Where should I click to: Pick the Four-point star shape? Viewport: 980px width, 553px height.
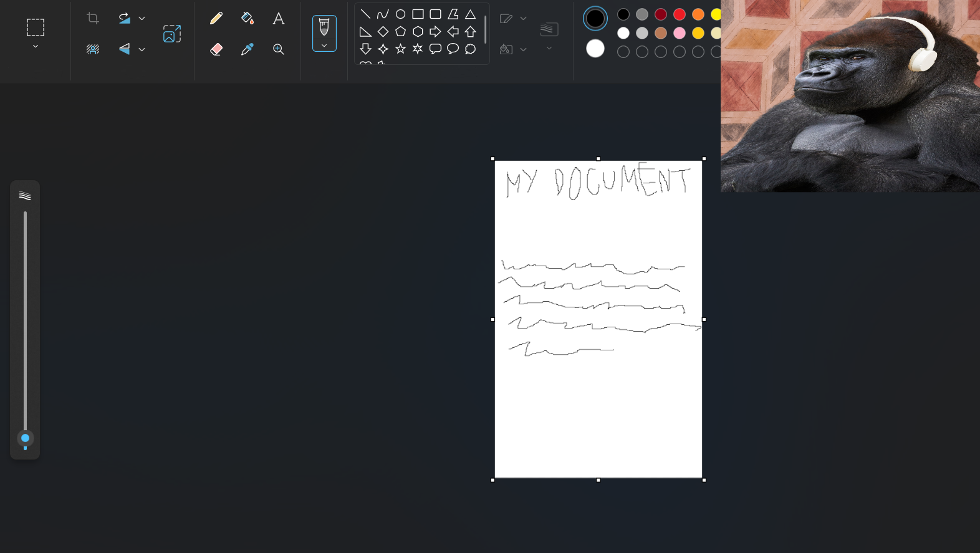point(383,49)
